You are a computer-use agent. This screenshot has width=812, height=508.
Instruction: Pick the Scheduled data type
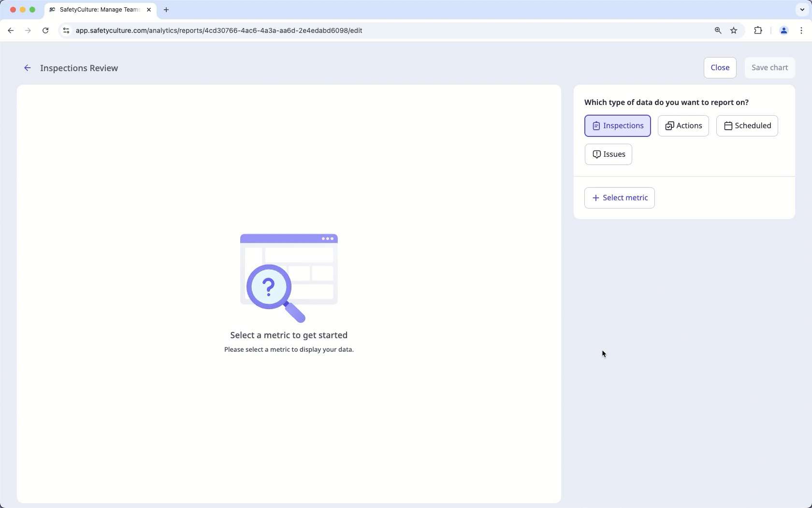pyautogui.click(x=747, y=126)
